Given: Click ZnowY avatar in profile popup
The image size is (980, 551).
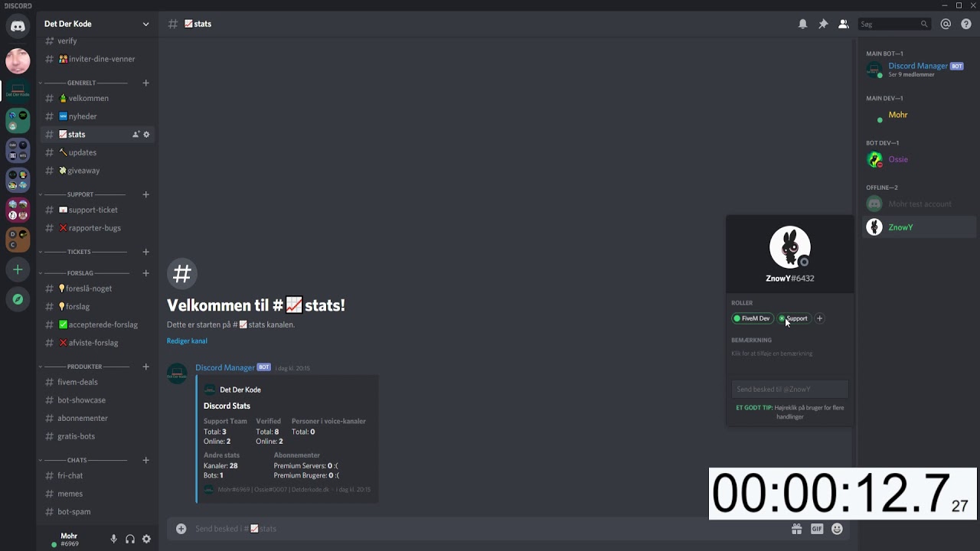Looking at the screenshot, I should pos(789,246).
